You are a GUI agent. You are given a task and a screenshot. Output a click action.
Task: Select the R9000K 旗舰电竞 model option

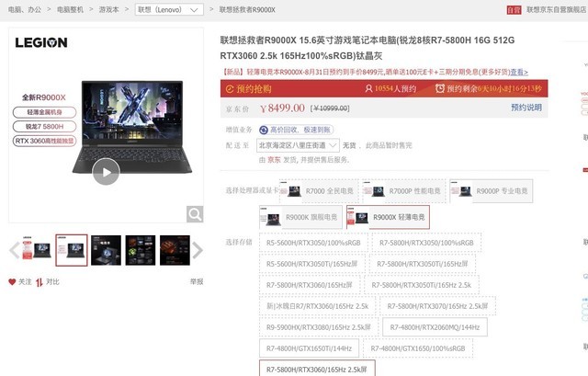click(300, 217)
